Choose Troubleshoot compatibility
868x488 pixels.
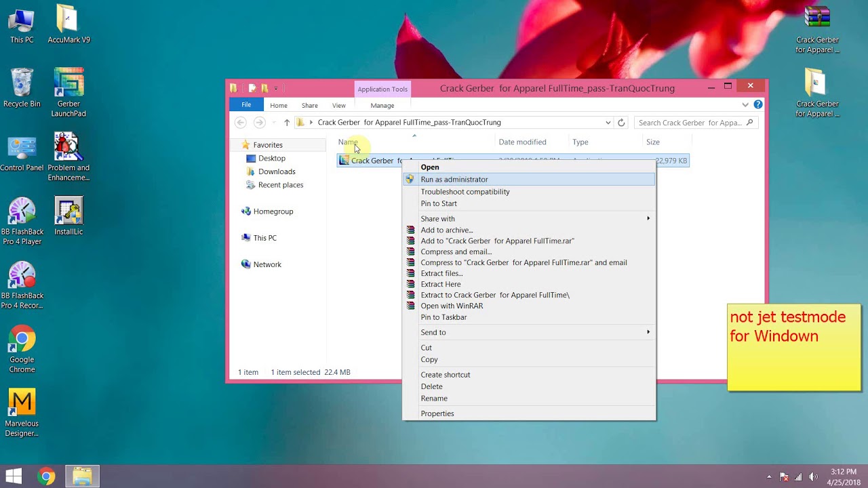tap(529, 191)
